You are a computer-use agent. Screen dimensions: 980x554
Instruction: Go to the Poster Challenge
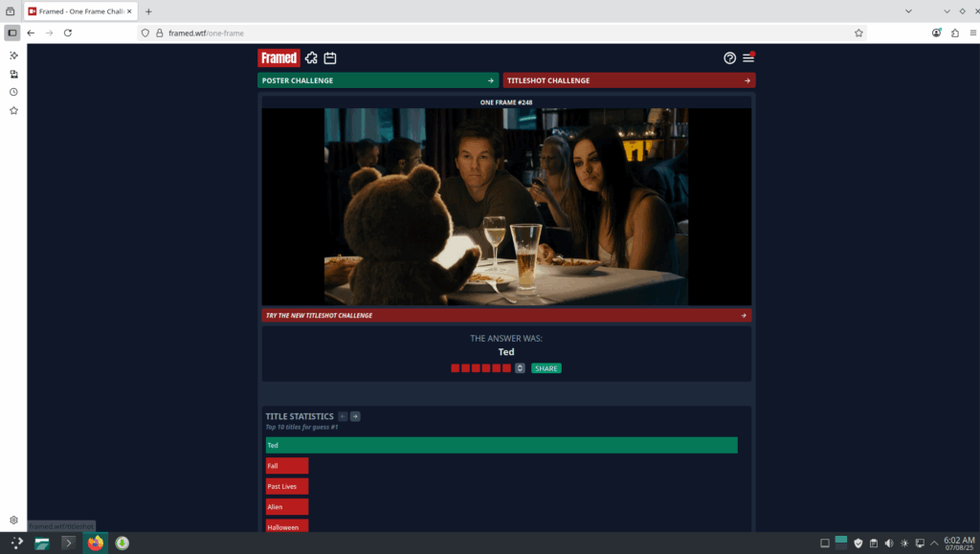pos(378,80)
